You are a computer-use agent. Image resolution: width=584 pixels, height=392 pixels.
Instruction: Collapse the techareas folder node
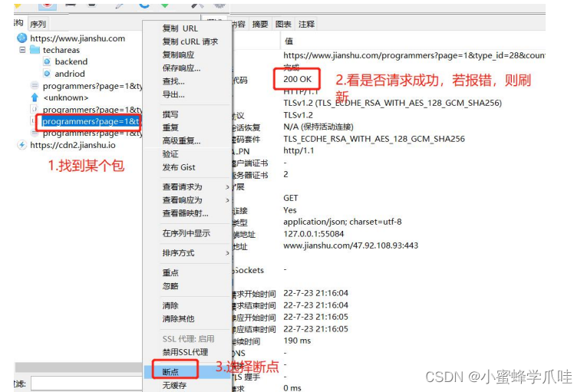(22, 50)
